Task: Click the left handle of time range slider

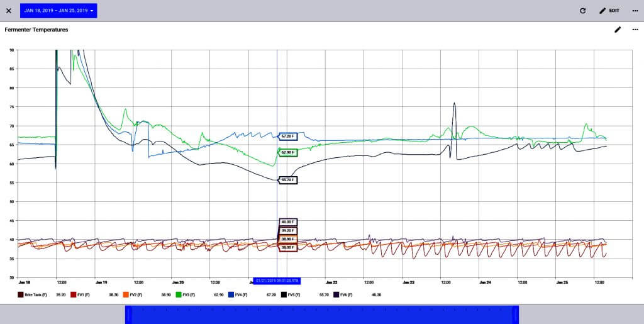Action: coord(127,314)
